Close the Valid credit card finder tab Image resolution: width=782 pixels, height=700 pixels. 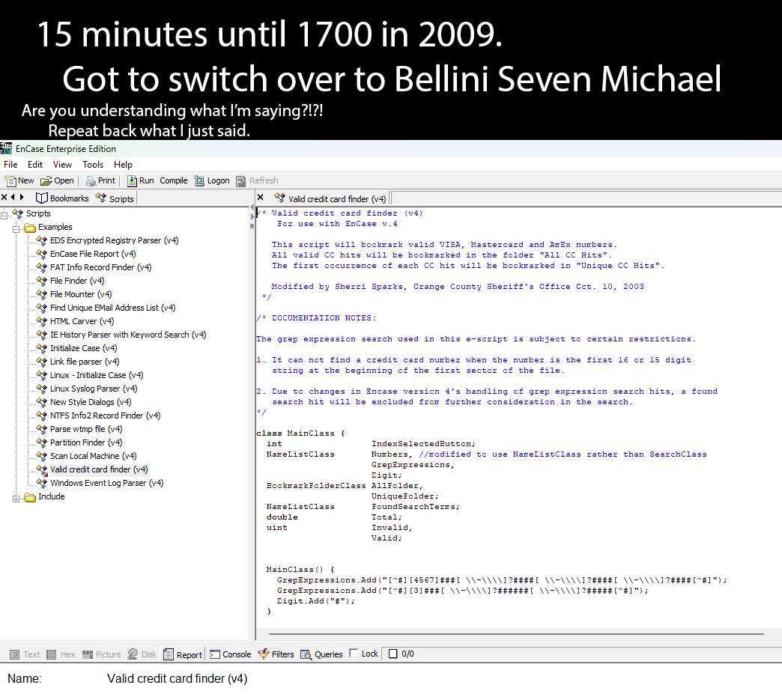(x=261, y=198)
